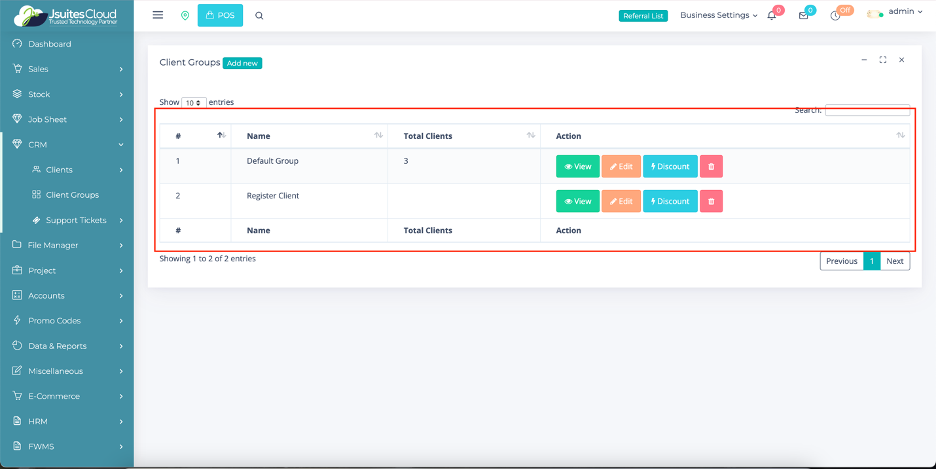The width and height of the screenshot is (936, 469).
Task: Go to Dashboard in the sidebar
Action: (x=49, y=44)
